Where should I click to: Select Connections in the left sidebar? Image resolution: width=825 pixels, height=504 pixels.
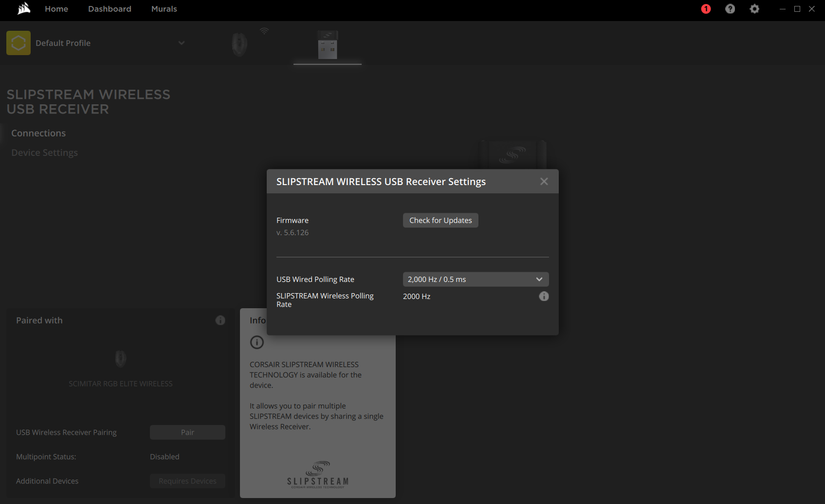click(38, 133)
